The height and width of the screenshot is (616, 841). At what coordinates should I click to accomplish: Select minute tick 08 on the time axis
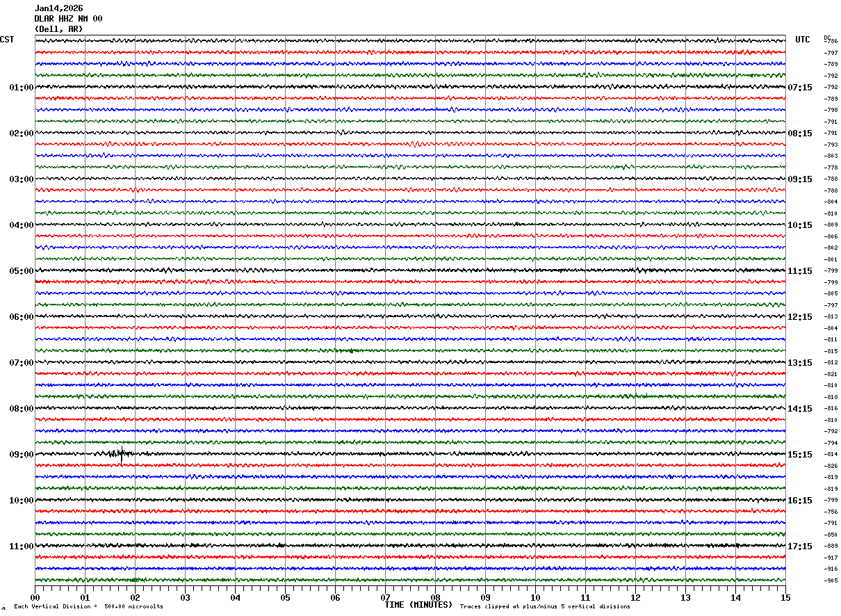(435, 597)
